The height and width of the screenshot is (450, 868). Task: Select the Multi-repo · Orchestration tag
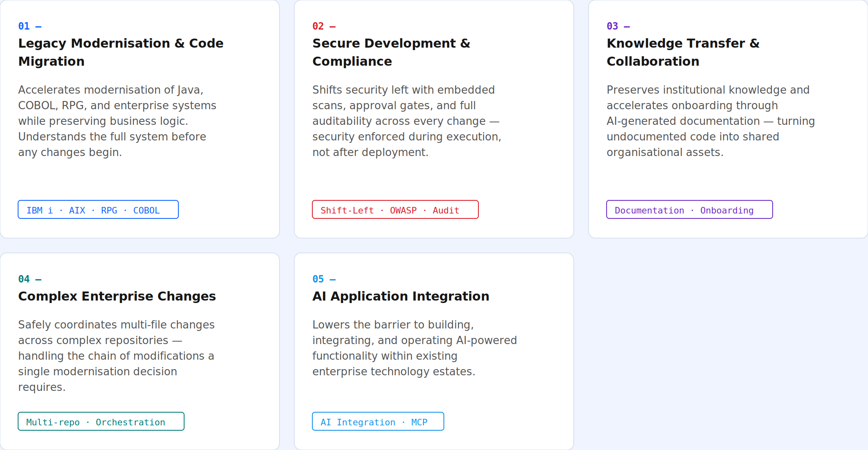click(101, 422)
